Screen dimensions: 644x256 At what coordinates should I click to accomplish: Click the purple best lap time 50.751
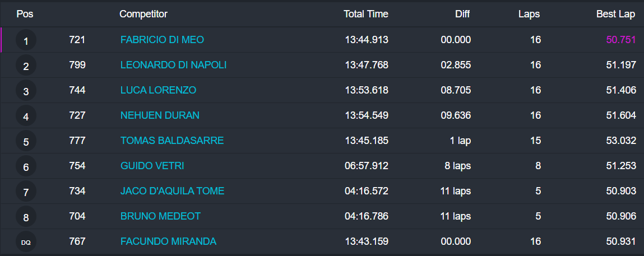[621, 40]
